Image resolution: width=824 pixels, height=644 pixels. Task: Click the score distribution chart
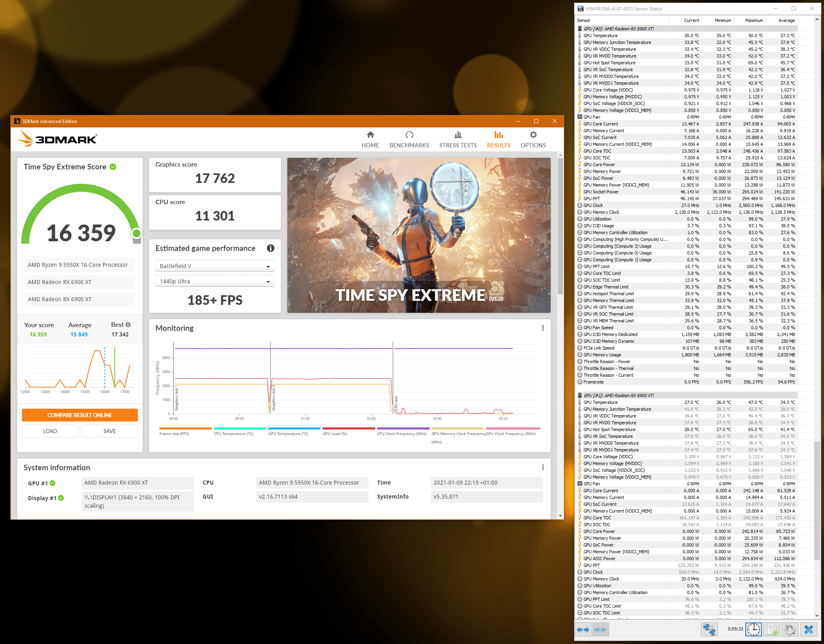(80, 370)
